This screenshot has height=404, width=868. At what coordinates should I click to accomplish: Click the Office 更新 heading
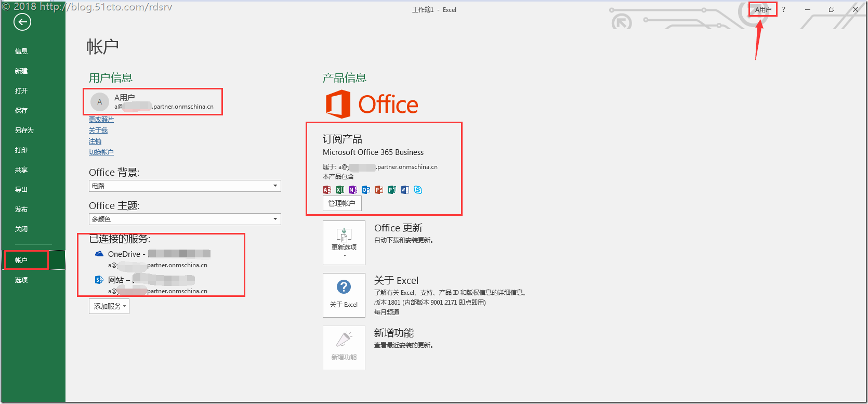coord(398,228)
